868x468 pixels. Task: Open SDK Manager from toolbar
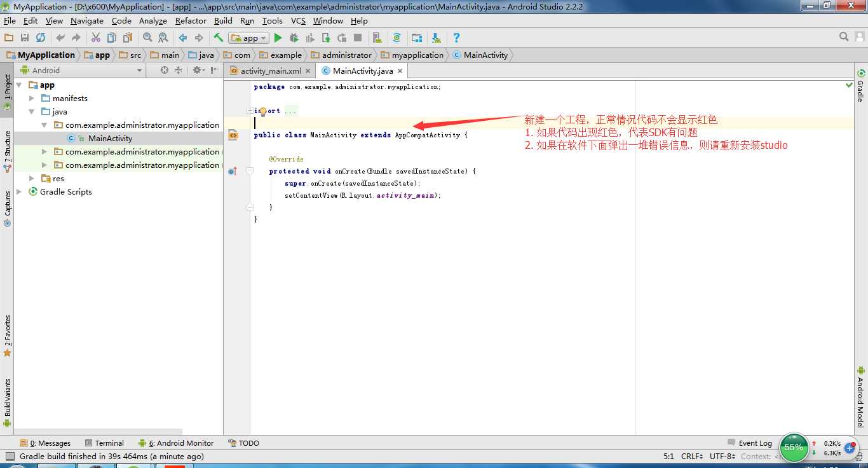(x=436, y=38)
